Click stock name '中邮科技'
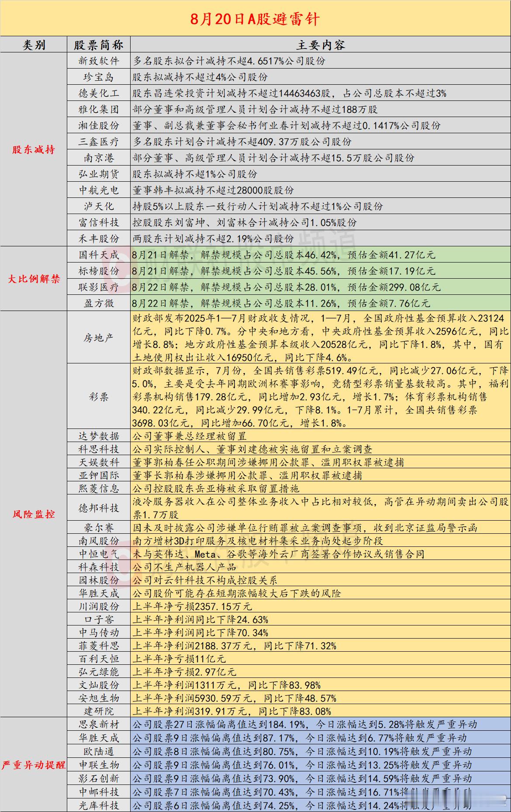This screenshot has height=812, width=511. pos(99,792)
